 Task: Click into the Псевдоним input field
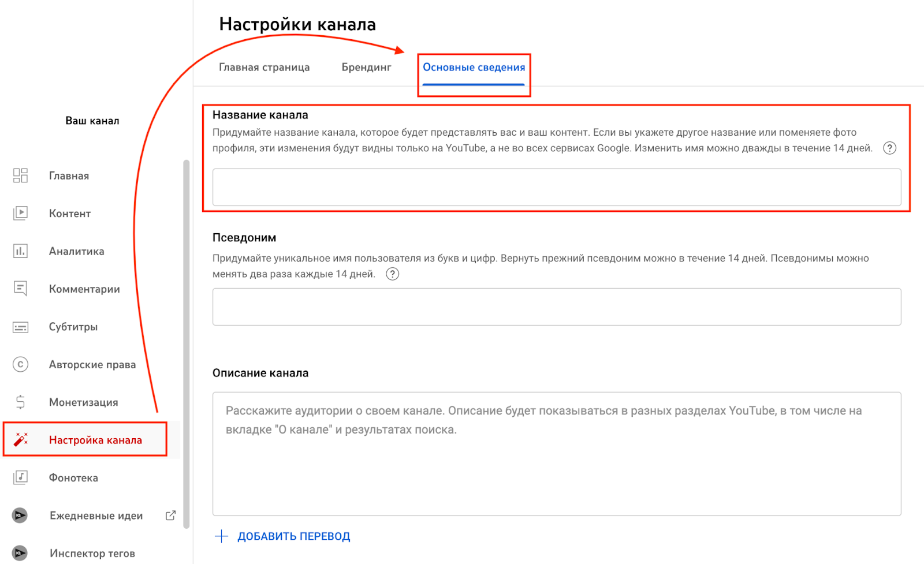(x=556, y=307)
